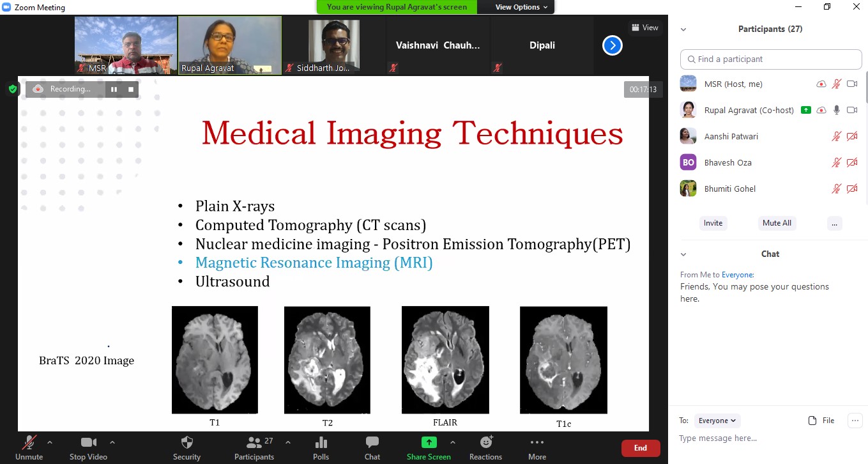Screen dimensions: 868x464
Task: Open the Reactions emoji icon
Action: [x=485, y=442]
